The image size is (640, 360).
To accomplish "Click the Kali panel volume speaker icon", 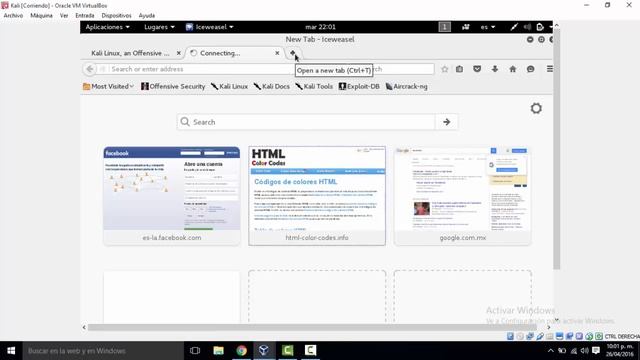I will [x=527, y=27].
